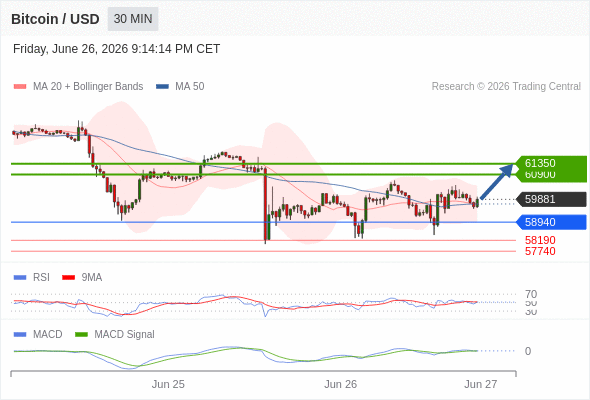Click the RSI 70 level label
The height and width of the screenshot is (400, 590).
click(531, 294)
